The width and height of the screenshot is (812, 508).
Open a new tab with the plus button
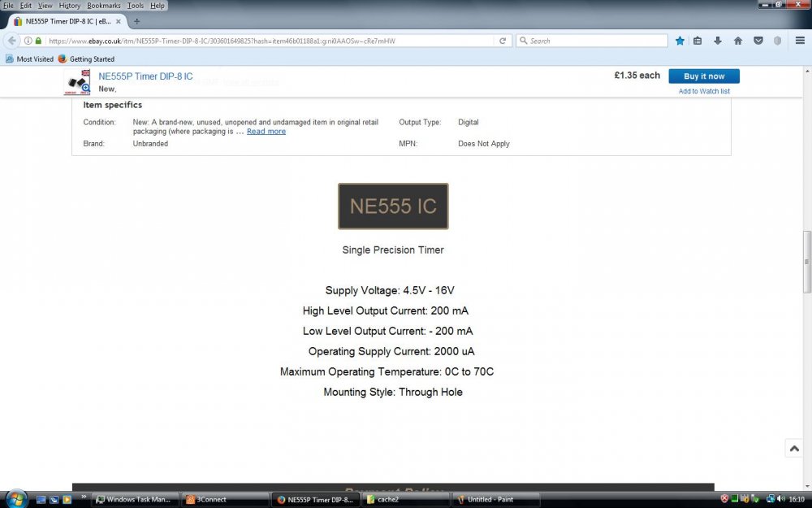pos(136,21)
